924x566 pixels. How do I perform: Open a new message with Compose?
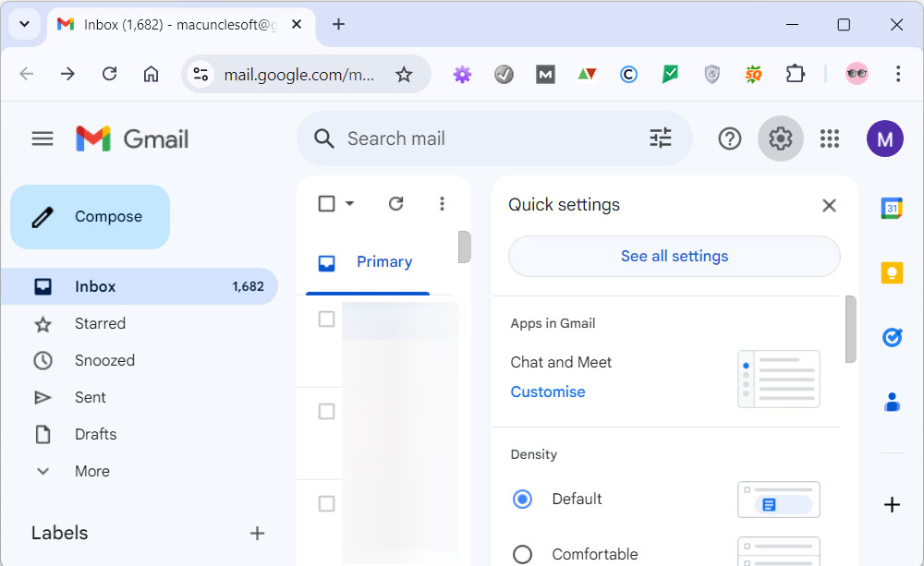[90, 216]
